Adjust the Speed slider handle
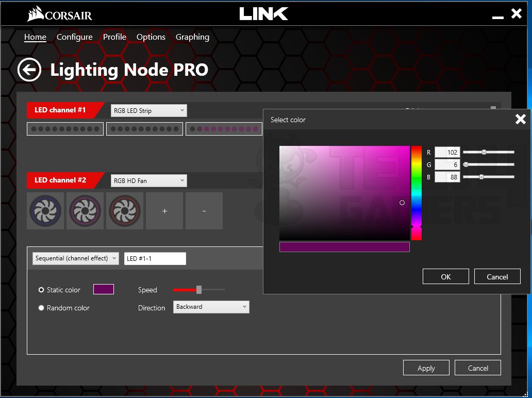The width and height of the screenshot is (532, 398). pyautogui.click(x=199, y=290)
